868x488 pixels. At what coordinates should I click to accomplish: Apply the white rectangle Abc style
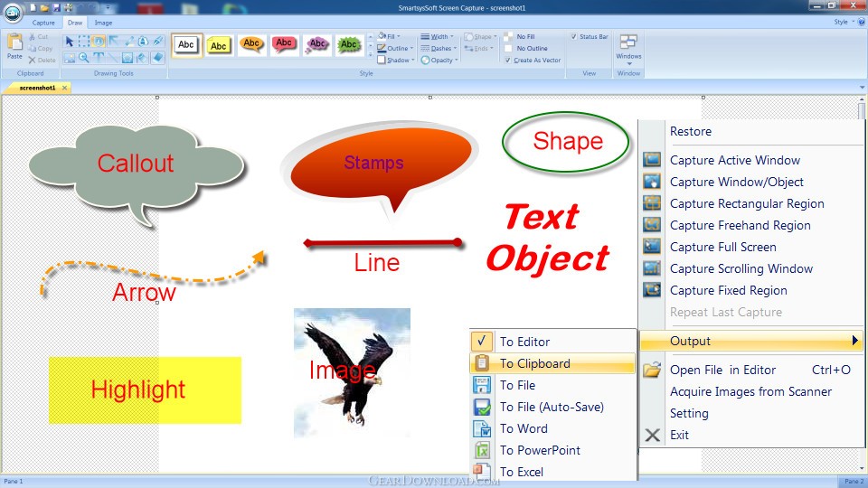point(186,45)
